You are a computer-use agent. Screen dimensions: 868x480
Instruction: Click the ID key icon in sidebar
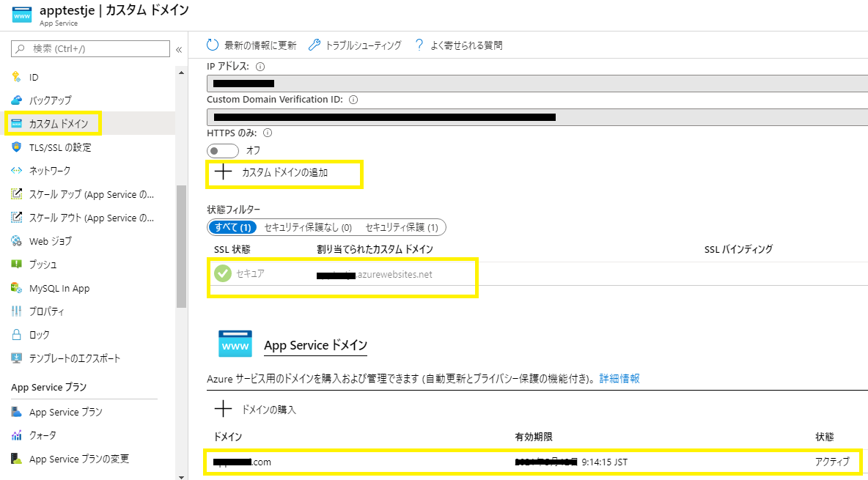point(16,77)
